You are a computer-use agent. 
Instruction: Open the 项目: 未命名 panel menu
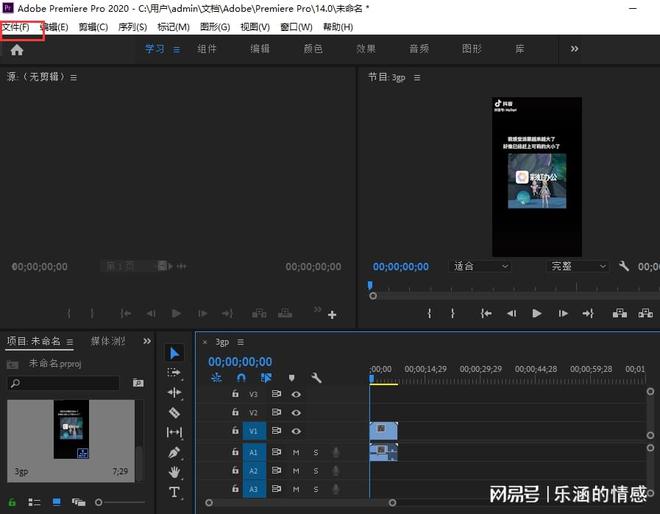click(70, 342)
